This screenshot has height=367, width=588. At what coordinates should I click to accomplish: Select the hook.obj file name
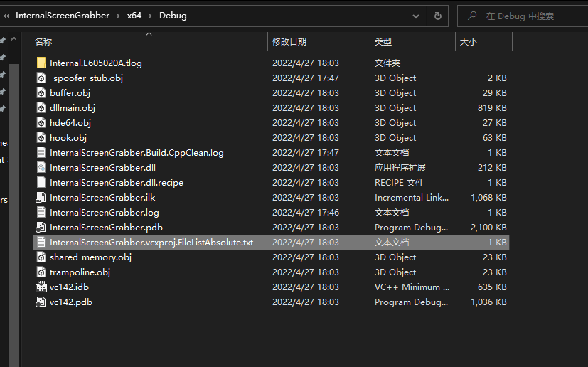click(x=68, y=138)
